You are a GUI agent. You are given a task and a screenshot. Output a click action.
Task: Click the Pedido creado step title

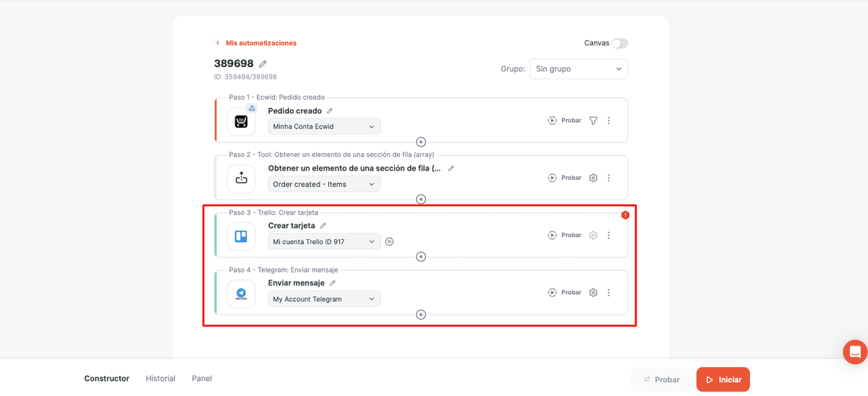click(x=295, y=111)
